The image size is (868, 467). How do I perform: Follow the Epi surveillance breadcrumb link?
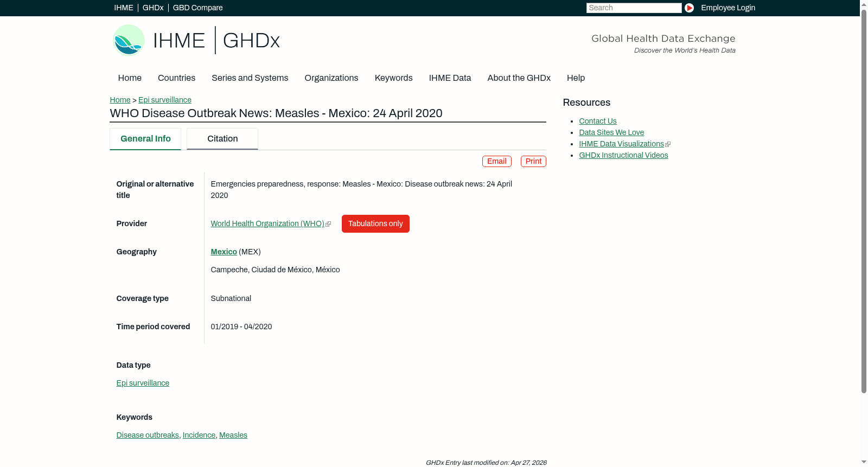coord(165,100)
